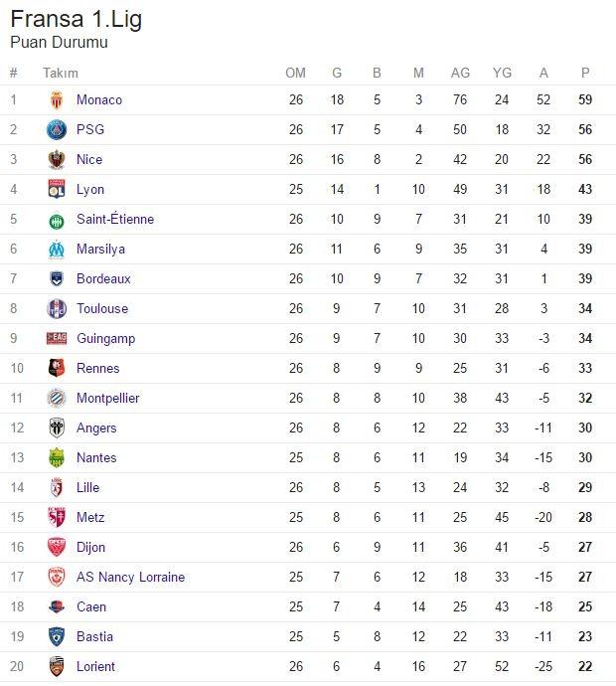Click the Marsilya club emblem
616x686 pixels.
click(57, 250)
